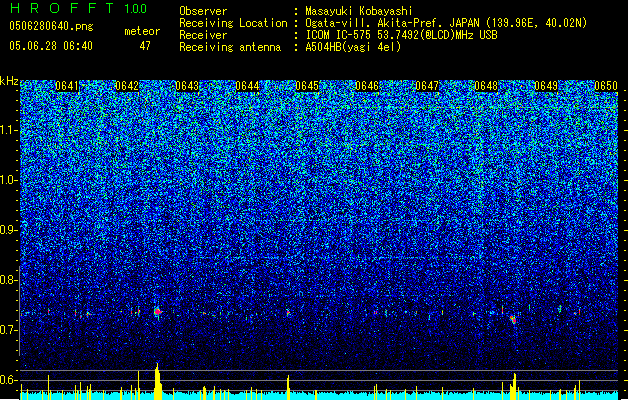The image size is (629, 400).
Task: Click the kHz axis unit label
Action: point(9,81)
